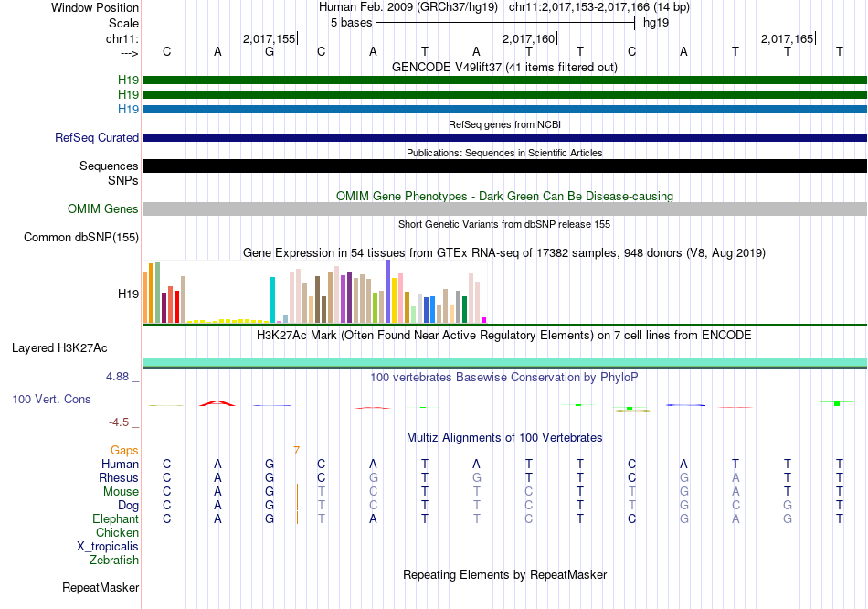Click the H3K27Ac Mark ENCODE title
This screenshot has height=609, width=868.
tap(504, 336)
